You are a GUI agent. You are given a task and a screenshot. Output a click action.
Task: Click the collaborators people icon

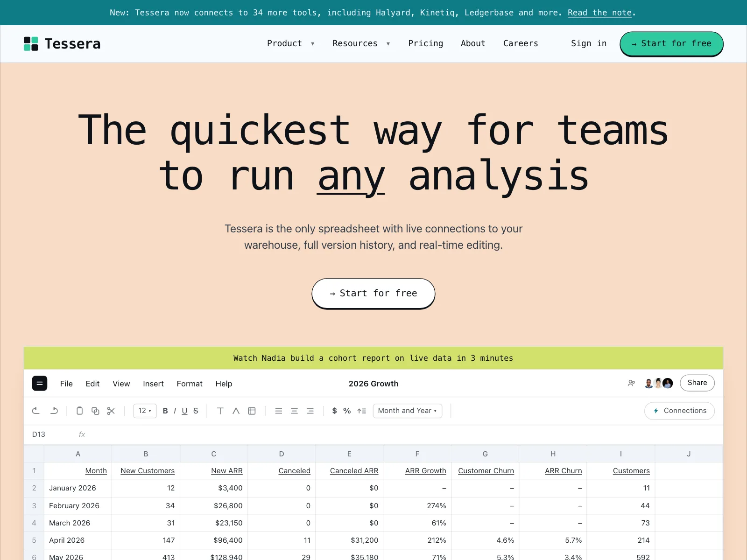pyautogui.click(x=632, y=383)
